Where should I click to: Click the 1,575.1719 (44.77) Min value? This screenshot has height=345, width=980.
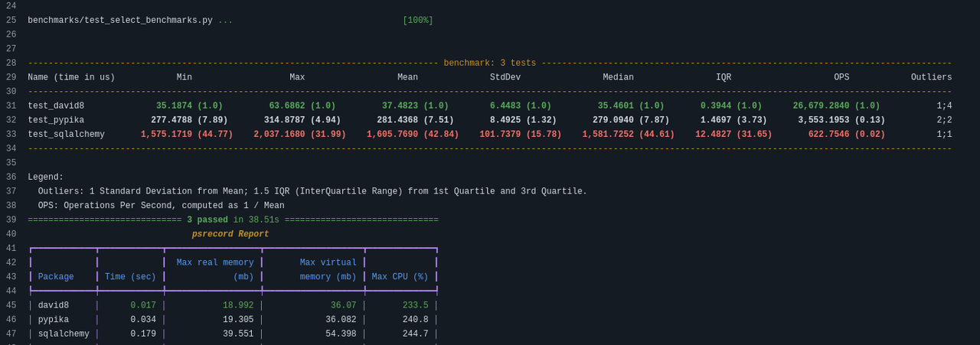click(x=187, y=135)
